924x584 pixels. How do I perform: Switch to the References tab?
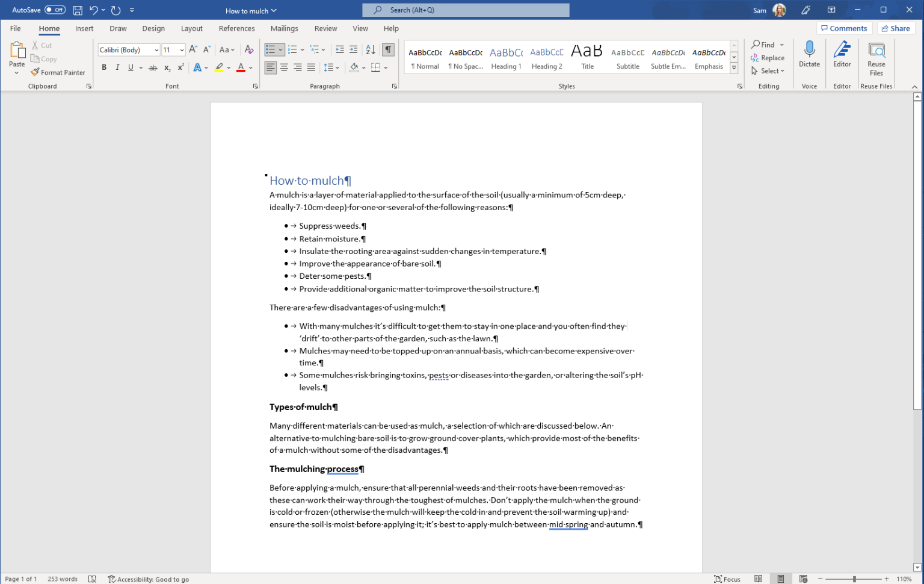point(236,28)
